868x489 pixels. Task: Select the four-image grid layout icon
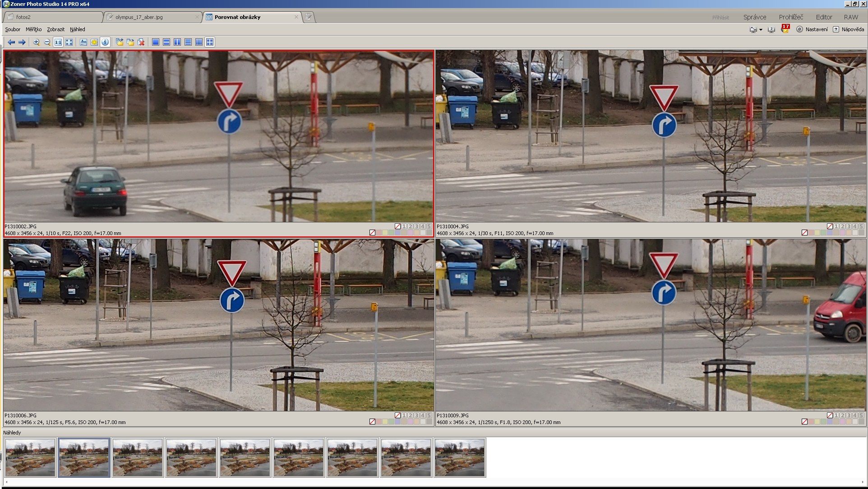[x=210, y=42]
